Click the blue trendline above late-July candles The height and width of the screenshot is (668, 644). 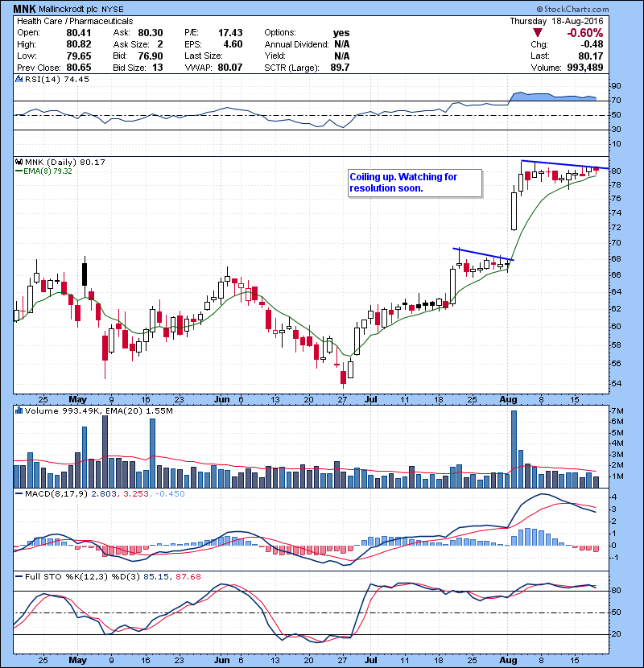483,254
